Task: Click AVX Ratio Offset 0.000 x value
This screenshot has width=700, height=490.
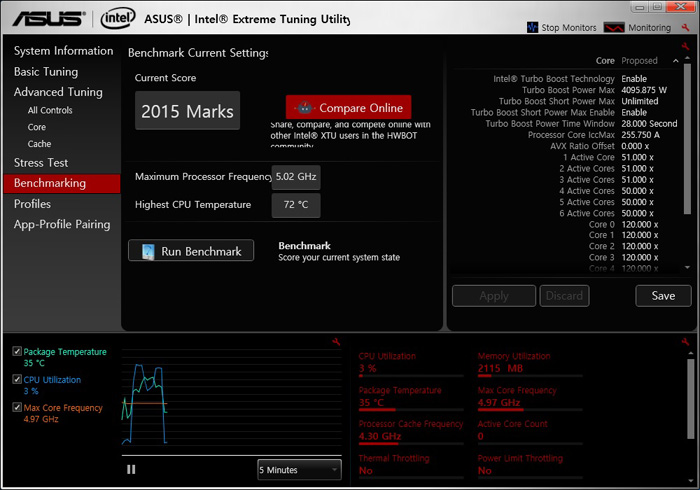Action: (x=635, y=146)
